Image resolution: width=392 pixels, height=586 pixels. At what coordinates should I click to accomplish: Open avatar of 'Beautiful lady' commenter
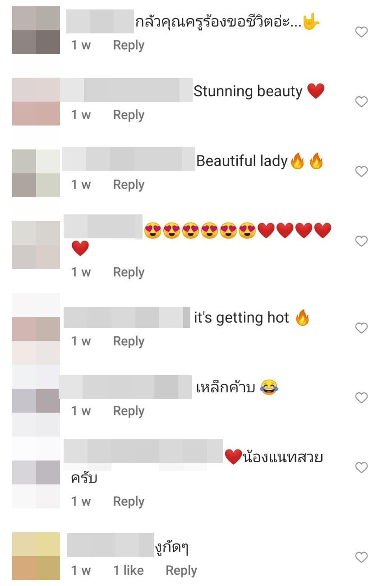(36, 173)
